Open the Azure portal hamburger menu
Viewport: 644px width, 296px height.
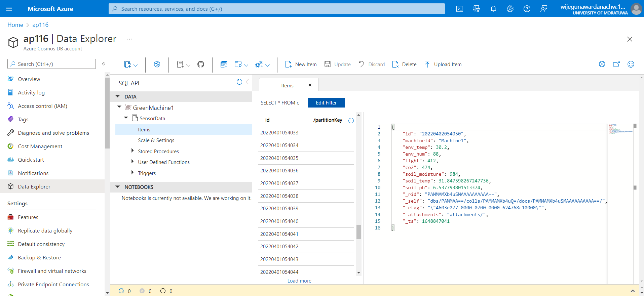[9, 9]
